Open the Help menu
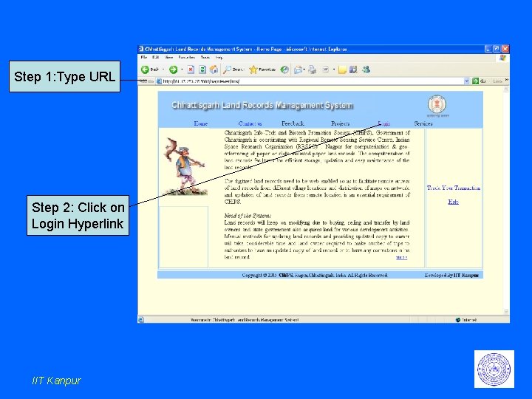 coord(219,58)
